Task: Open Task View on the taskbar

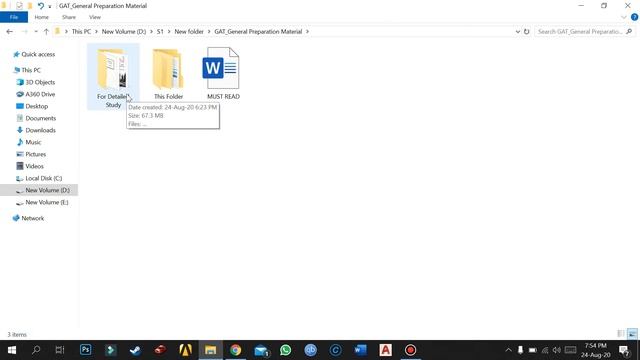Action: 60,350
